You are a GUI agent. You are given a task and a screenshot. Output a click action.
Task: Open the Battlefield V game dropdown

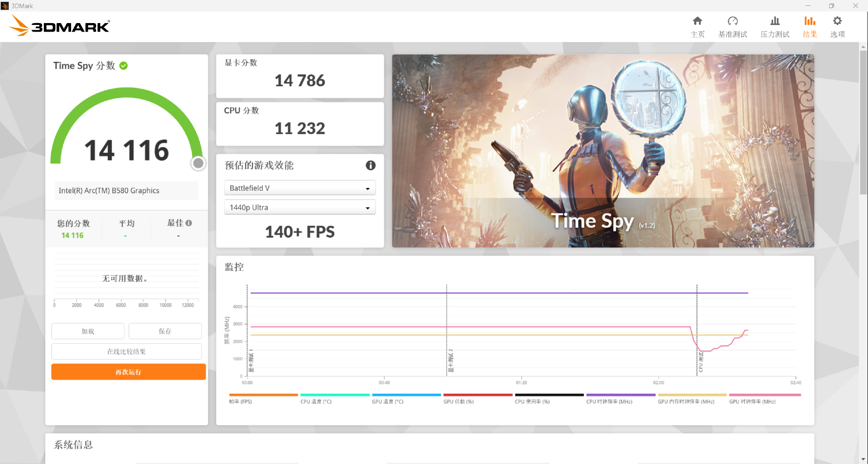point(300,188)
